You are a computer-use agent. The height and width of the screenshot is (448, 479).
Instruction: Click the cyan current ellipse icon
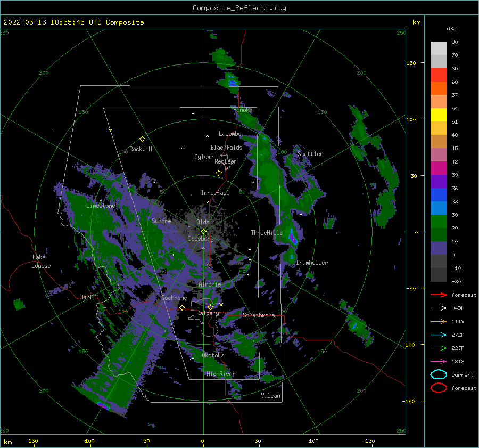(439, 374)
